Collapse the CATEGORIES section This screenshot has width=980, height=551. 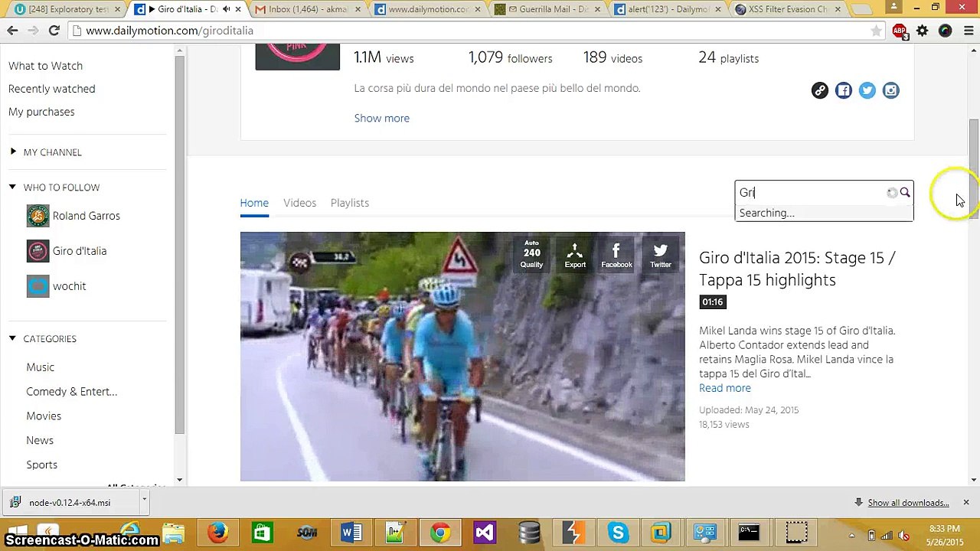tap(12, 338)
